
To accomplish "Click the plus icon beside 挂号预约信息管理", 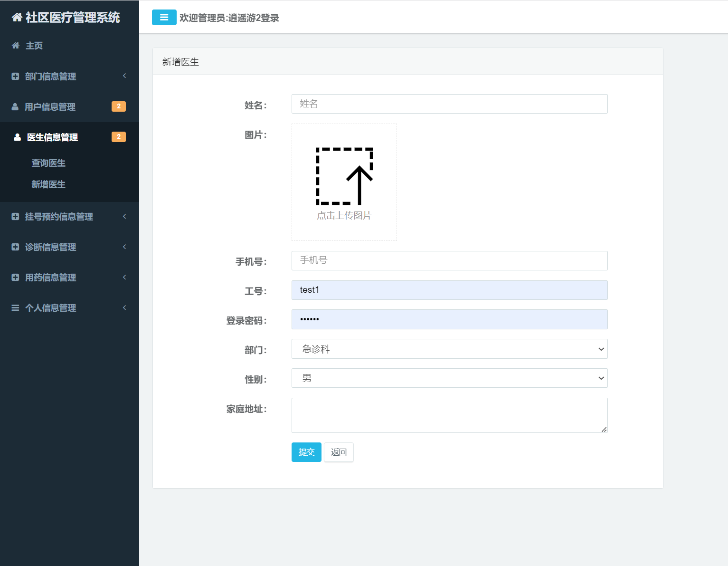I will [15, 216].
